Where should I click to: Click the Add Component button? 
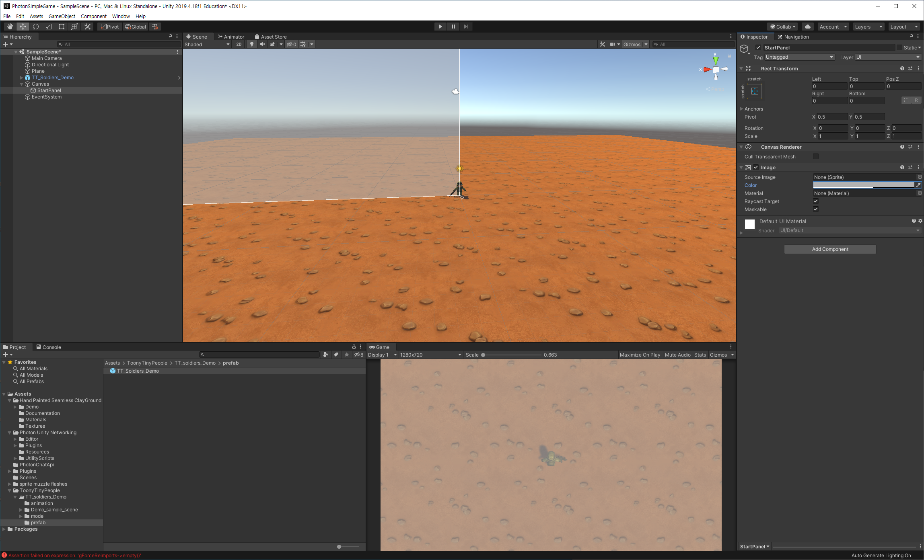click(830, 249)
